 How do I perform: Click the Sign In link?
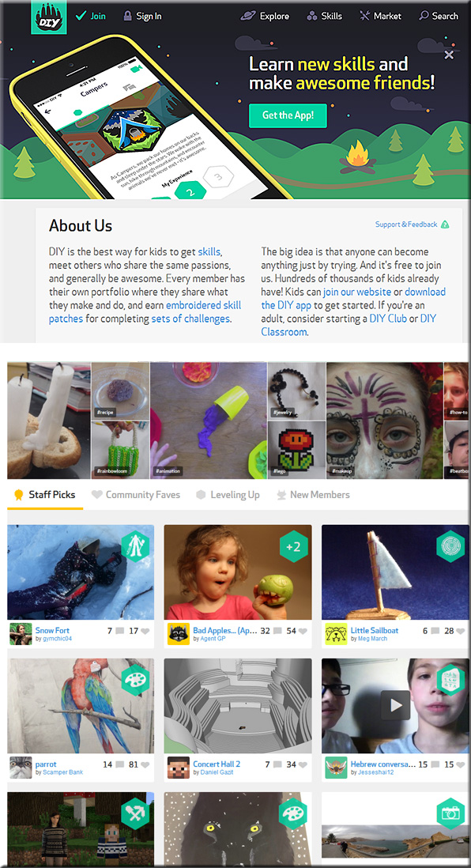pos(142,16)
